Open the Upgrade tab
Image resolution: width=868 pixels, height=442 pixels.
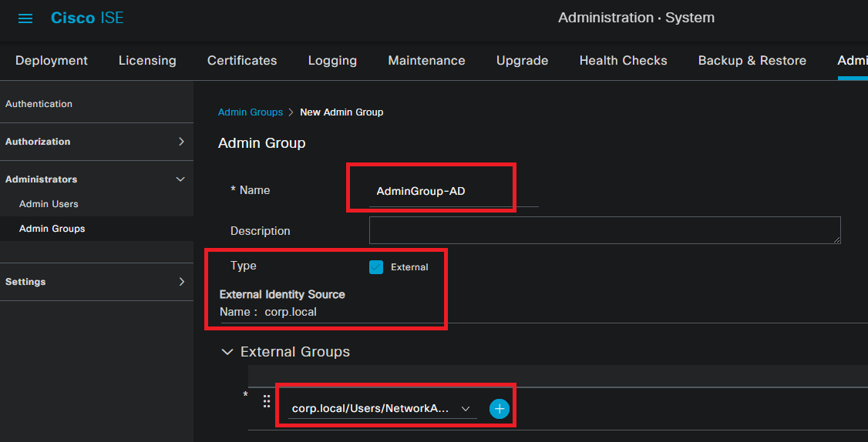522,60
